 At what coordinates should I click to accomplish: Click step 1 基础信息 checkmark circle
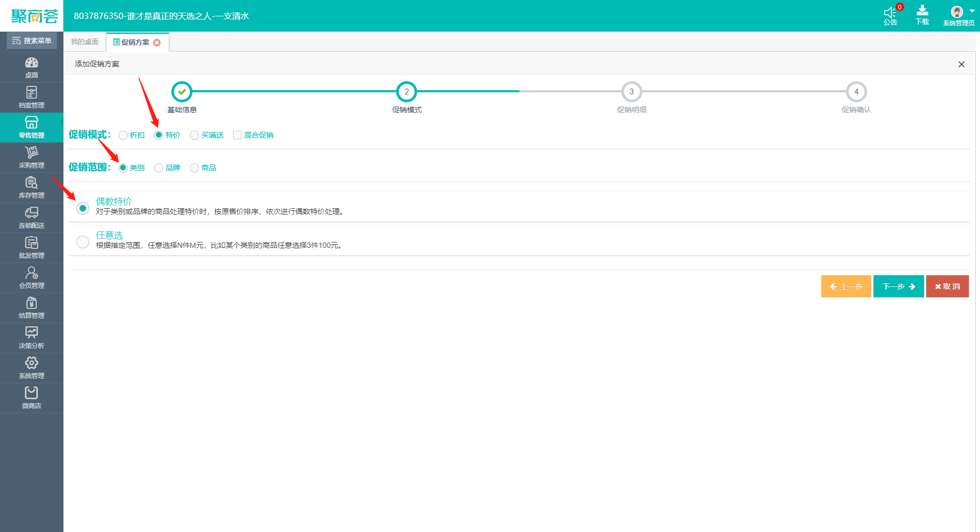coord(182,92)
